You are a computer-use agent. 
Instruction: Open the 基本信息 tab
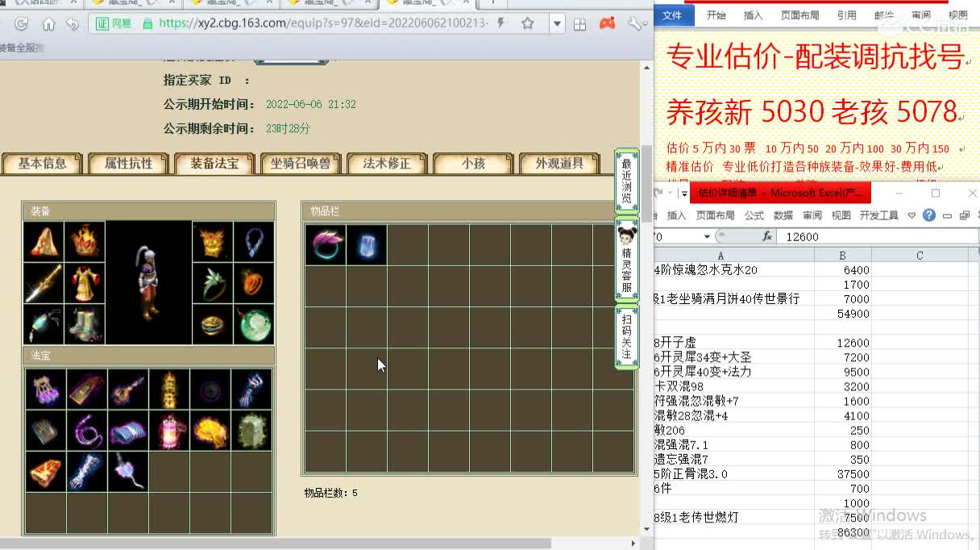(43, 163)
